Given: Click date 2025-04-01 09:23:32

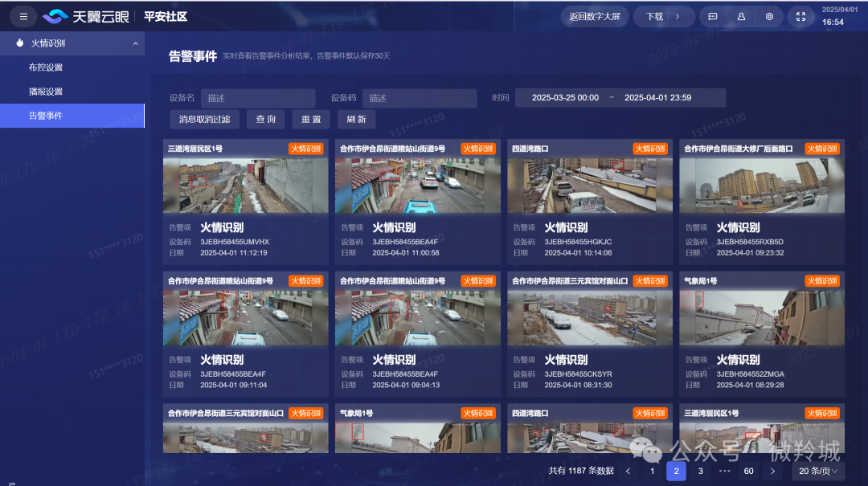Looking at the screenshot, I should coord(750,253).
